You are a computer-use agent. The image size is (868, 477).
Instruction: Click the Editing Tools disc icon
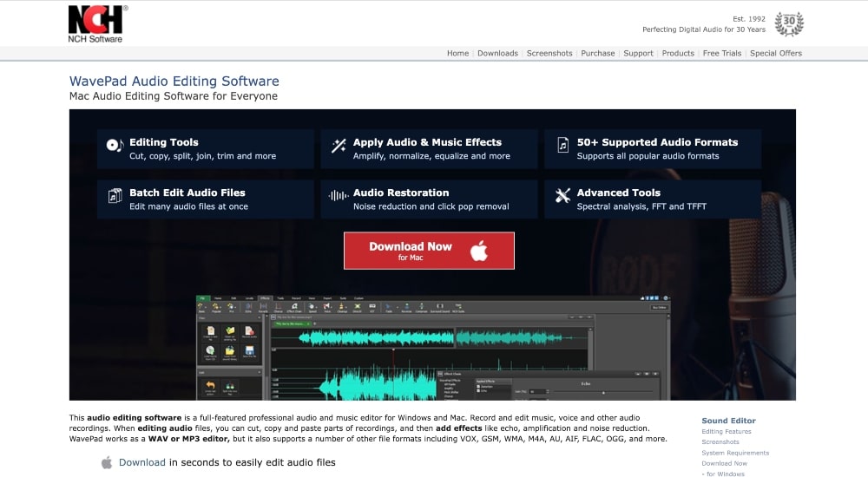[115, 145]
